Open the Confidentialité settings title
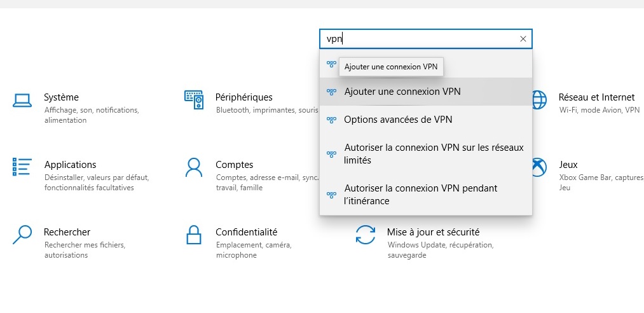The height and width of the screenshot is (313, 644). pyautogui.click(x=246, y=232)
